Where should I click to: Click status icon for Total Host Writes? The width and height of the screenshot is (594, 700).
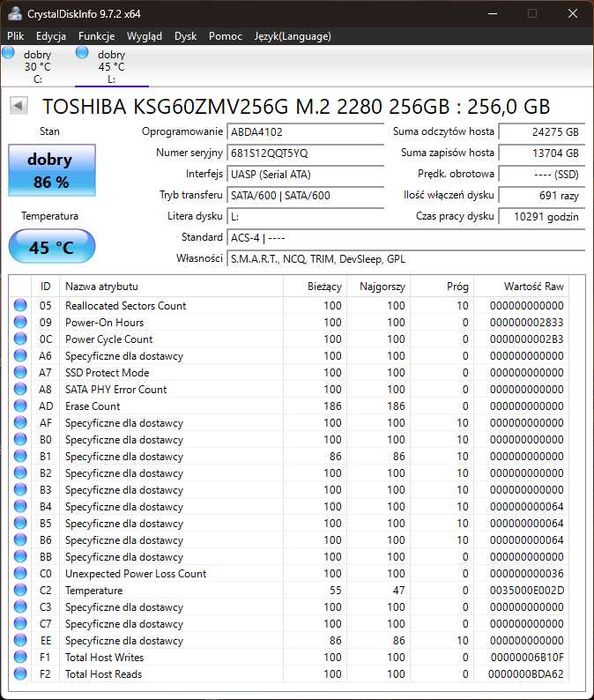[x=20, y=657]
